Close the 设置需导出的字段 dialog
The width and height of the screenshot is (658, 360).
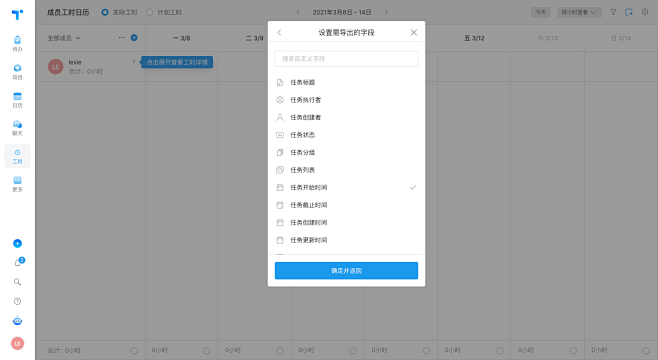414,32
